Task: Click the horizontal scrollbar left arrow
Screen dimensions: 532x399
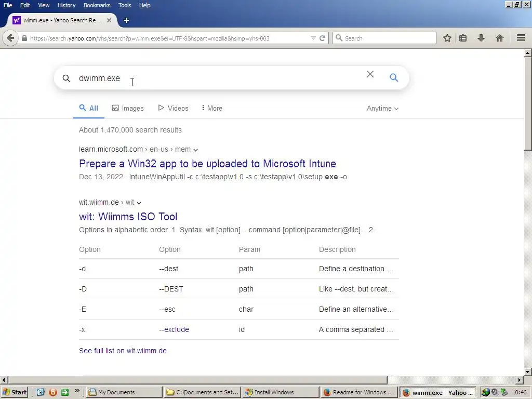Action: tap(4, 380)
